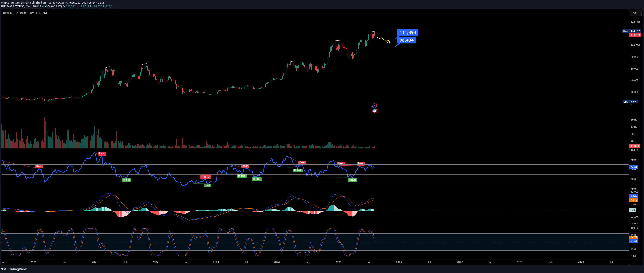Open the USD currency selector

coord(635,13)
